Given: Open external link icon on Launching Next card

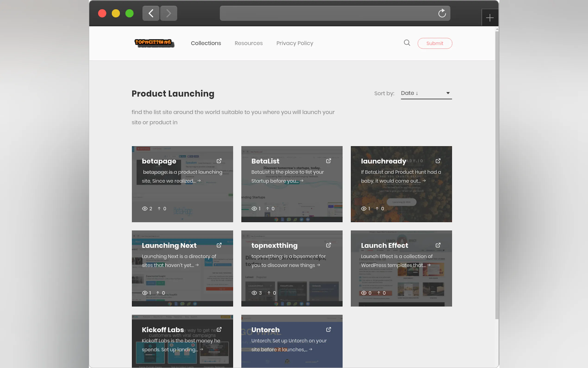Looking at the screenshot, I should tap(219, 245).
